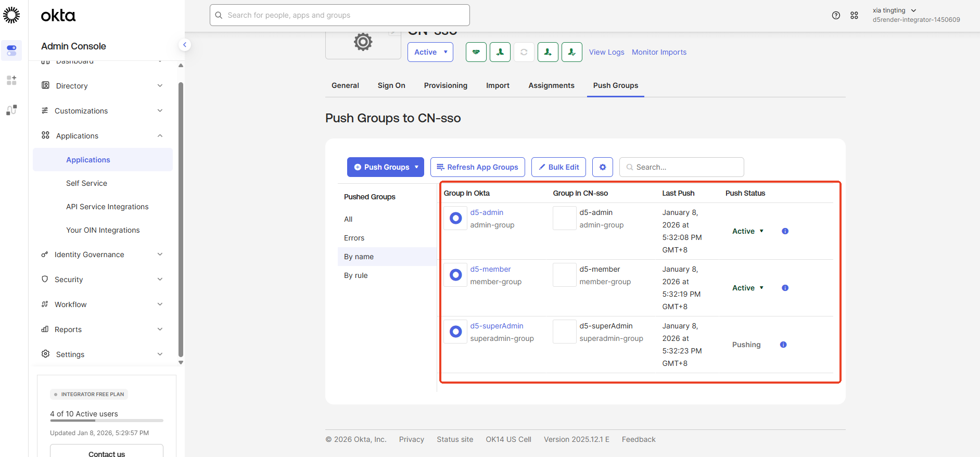The height and width of the screenshot is (457, 980).
Task: Open the d5-superAdmin group link
Action: tap(497, 326)
